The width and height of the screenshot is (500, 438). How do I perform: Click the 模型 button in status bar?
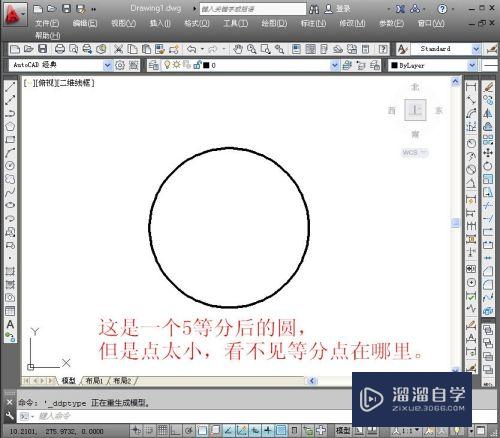(x=343, y=430)
